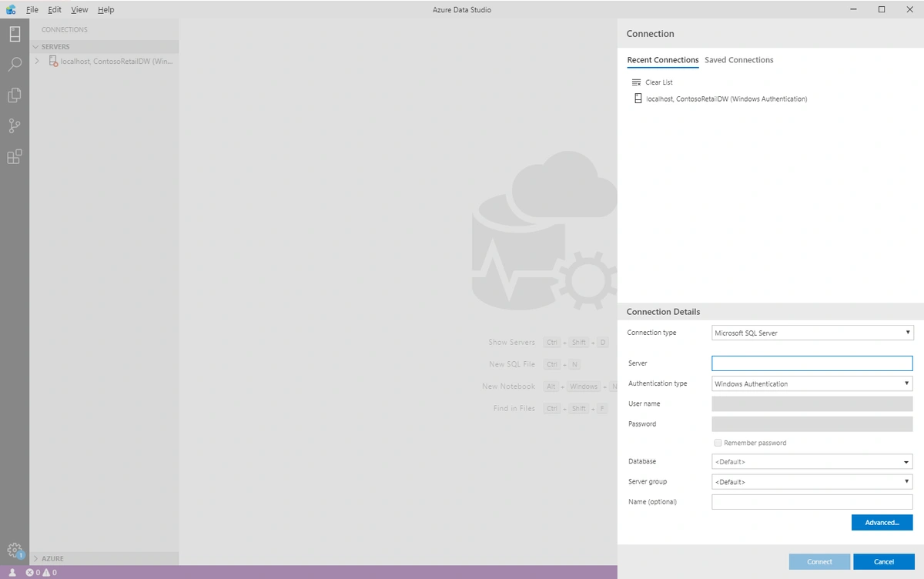Expand the localhost ContosoRetailDW server node
924x579 pixels.
point(36,61)
